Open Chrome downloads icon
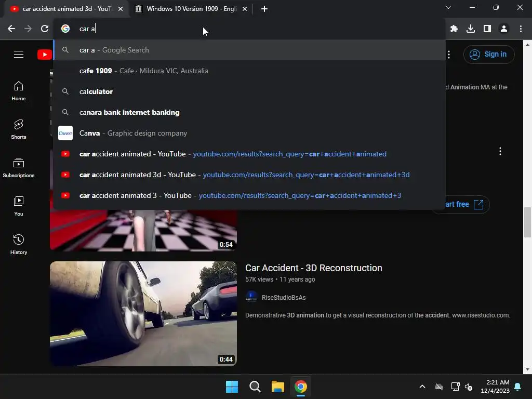532x399 pixels. [x=471, y=29]
